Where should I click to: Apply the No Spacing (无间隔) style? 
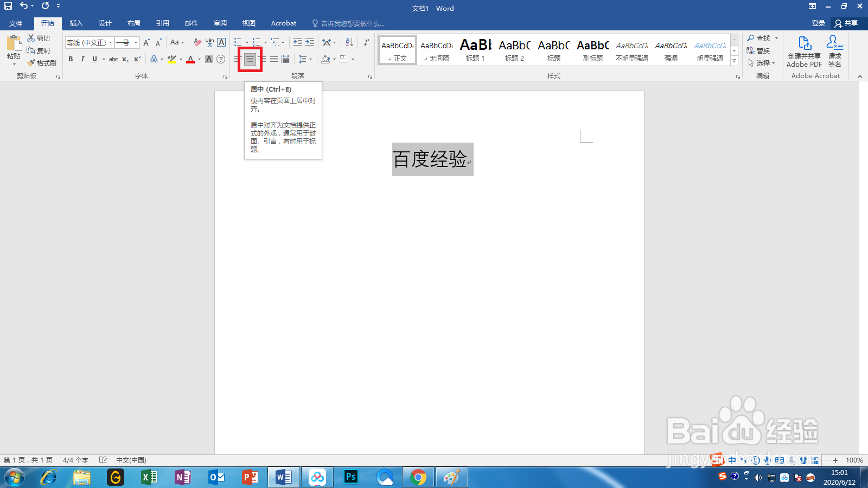point(437,50)
